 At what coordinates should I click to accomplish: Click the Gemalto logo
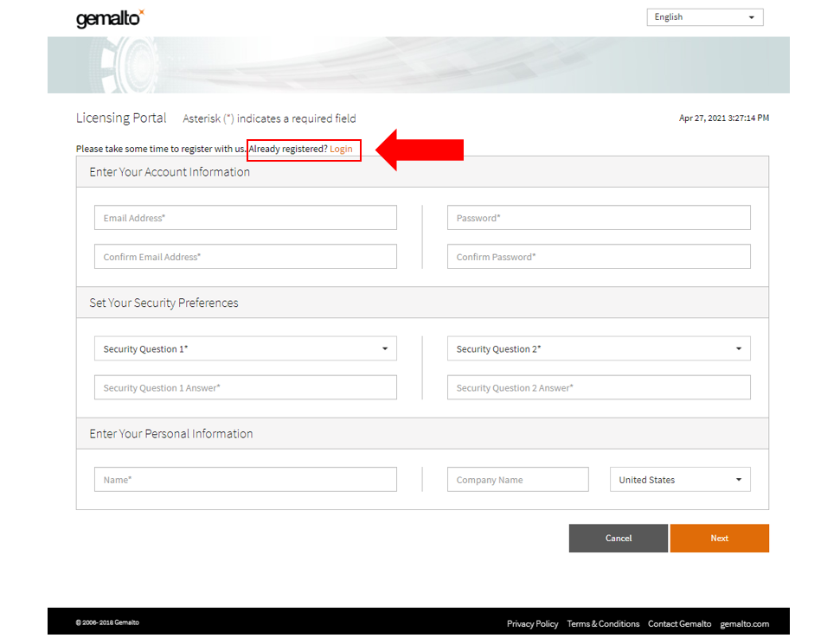tap(110, 18)
